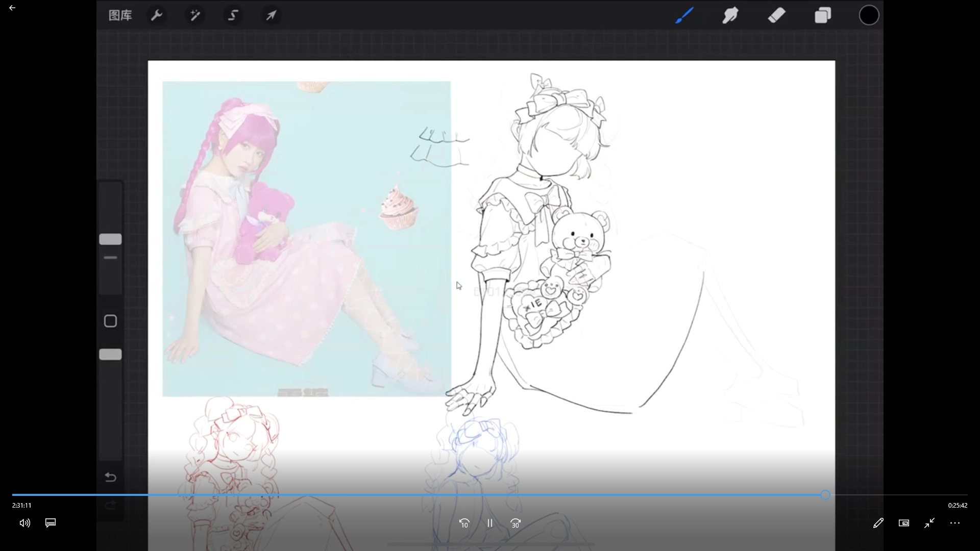
Task: Exit full screen view
Action: point(929,523)
